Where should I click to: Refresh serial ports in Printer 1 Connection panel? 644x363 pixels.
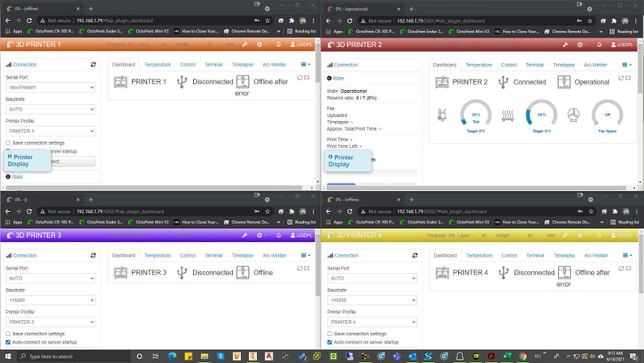coord(93,64)
